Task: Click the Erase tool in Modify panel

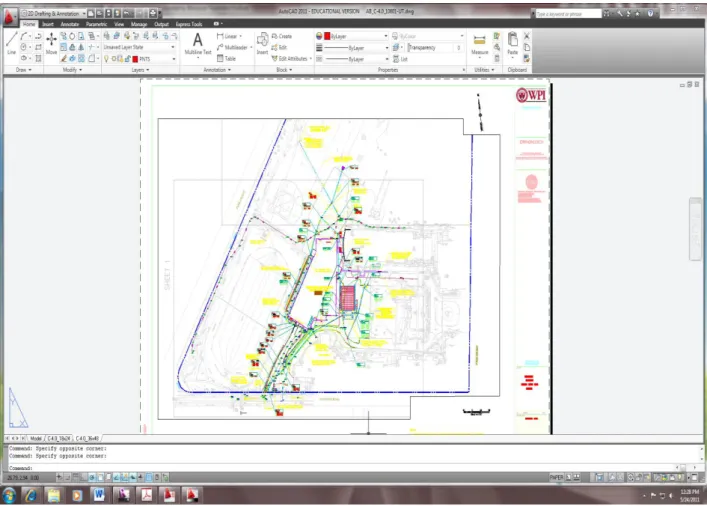Action: click(64, 59)
